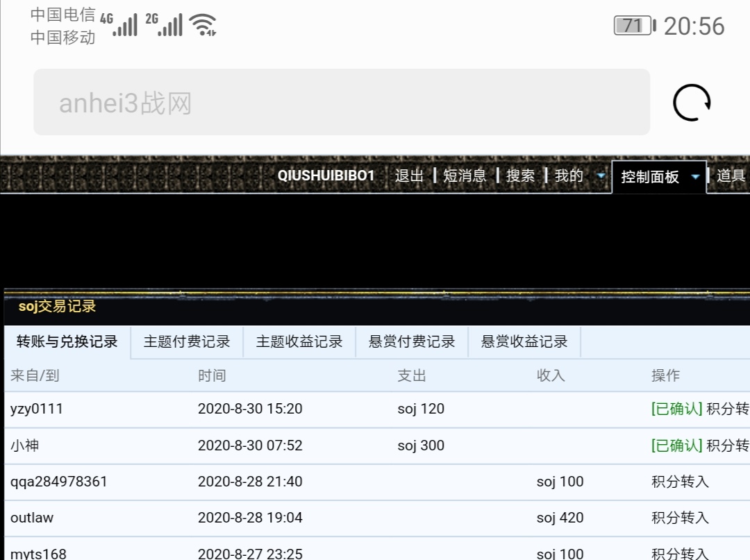Image resolution: width=750 pixels, height=560 pixels.
Task: Tap the page reload icon
Action: tap(692, 103)
